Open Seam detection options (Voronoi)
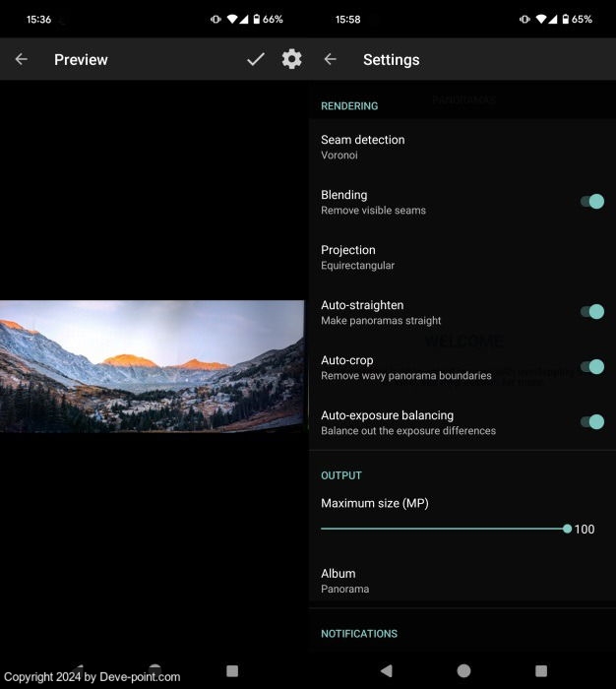This screenshot has width=616, height=689. click(x=362, y=147)
